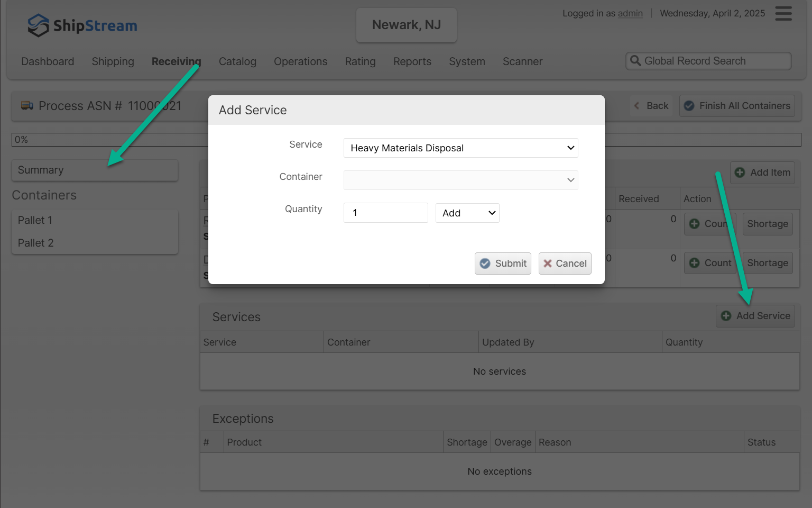Select Pallet 2 in Containers list
The height and width of the screenshot is (508, 812).
(x=36, y=243)
